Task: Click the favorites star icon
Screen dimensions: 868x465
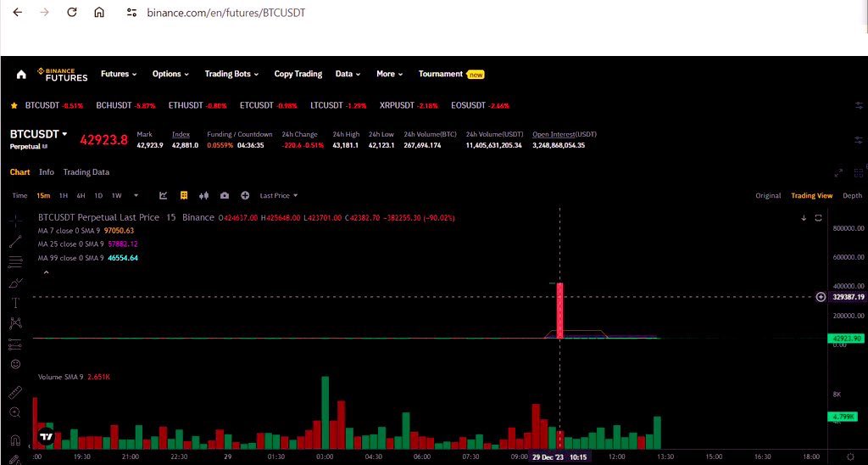Action: click(14, 105)
